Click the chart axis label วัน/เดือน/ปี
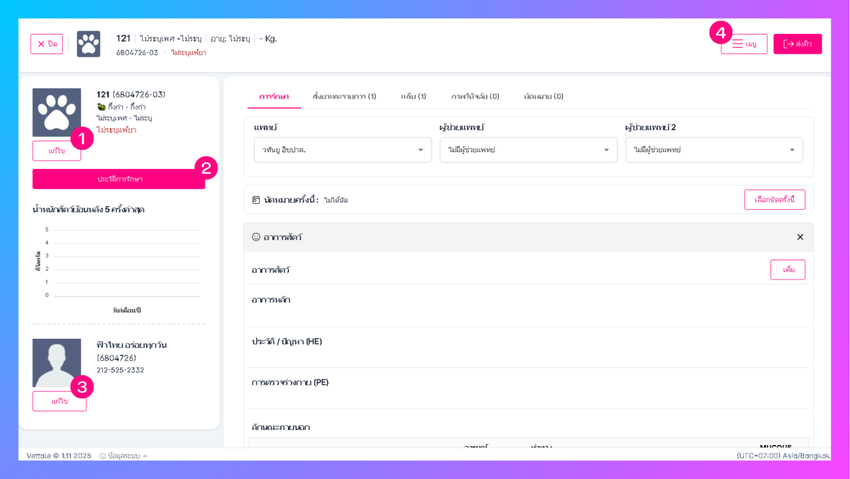The width and height of the screenshot is (850, 479). (127, 310)
